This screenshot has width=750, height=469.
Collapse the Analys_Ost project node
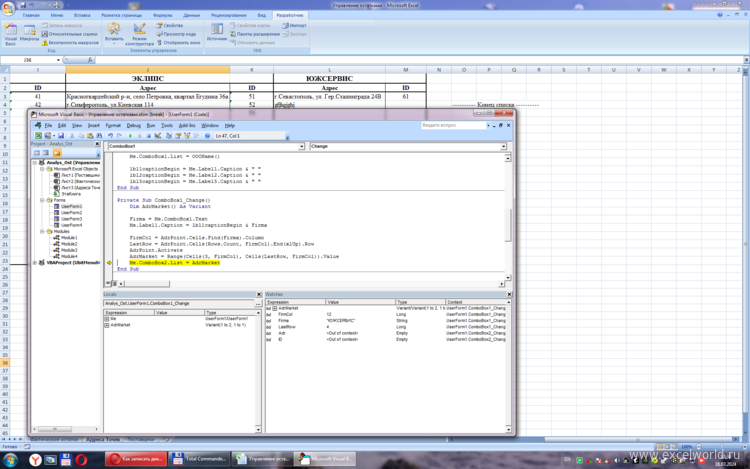point(34,163)
